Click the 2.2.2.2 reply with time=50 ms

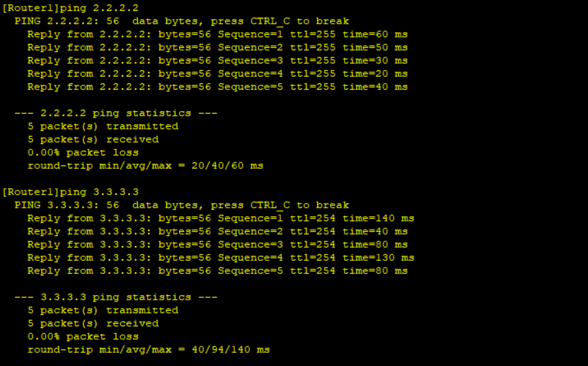pyautogui.click(x=217, y=47)
